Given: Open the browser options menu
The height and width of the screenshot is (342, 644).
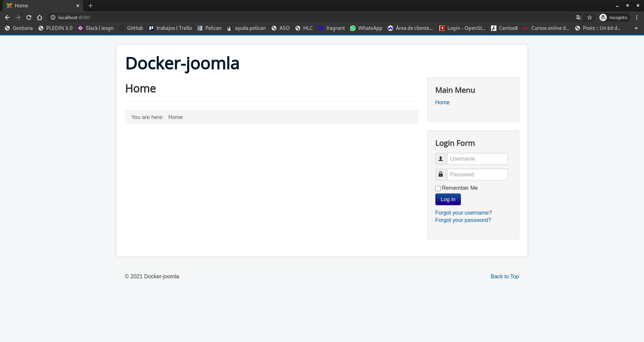Looking at the screenshot, I should tap(637, 17).
